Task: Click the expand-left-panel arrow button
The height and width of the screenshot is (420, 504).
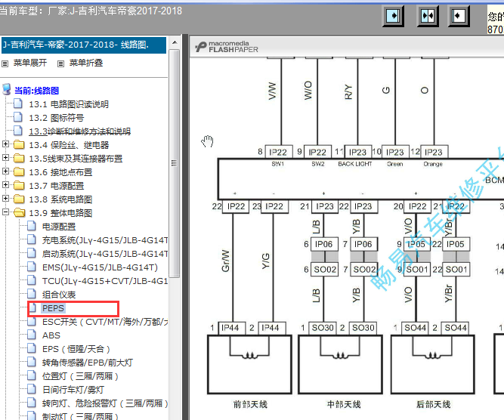Action: tap(393, 16)
